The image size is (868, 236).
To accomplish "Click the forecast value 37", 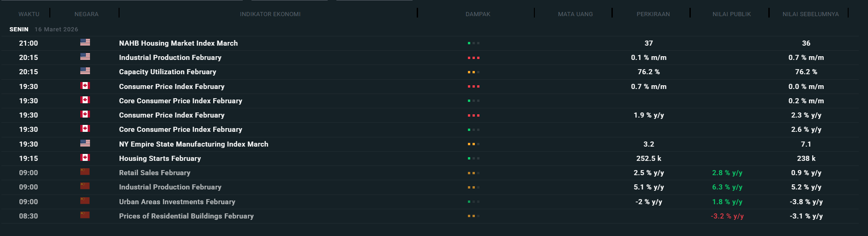I will click(x=648, y=43).
